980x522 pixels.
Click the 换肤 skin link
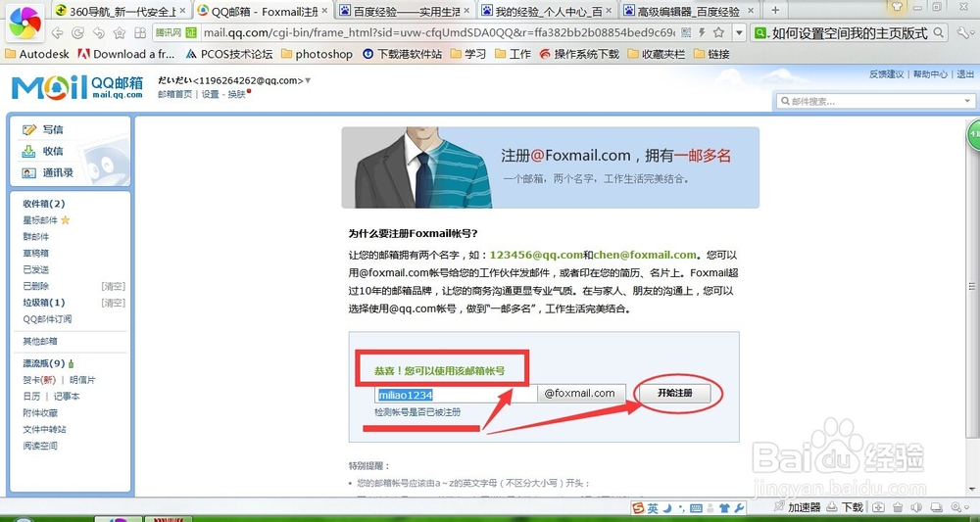pyautogui.click(x=236, y=94)
